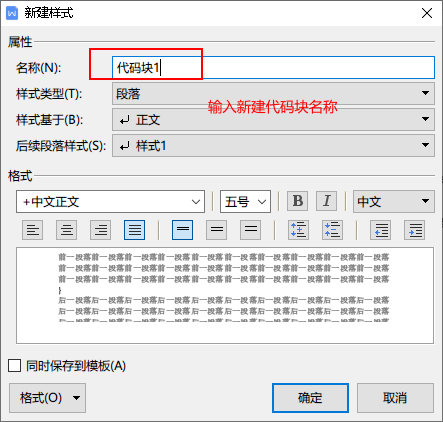The height and width of the screenshot is (422, 443).
Task: Align paragraph text to the right
Action: pyautogui.click(x=101, y=230)
